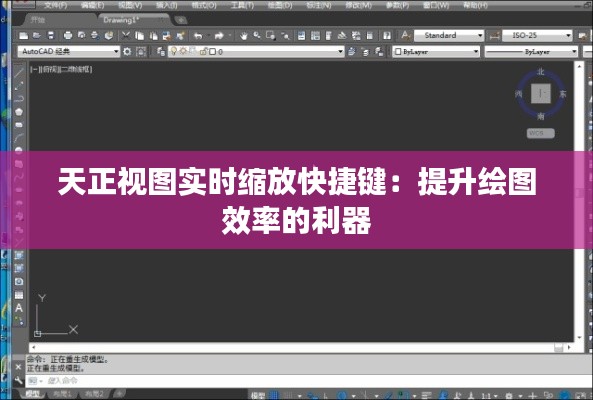
Task: Click the new drawing tab plus button
Action: point(181,20)
